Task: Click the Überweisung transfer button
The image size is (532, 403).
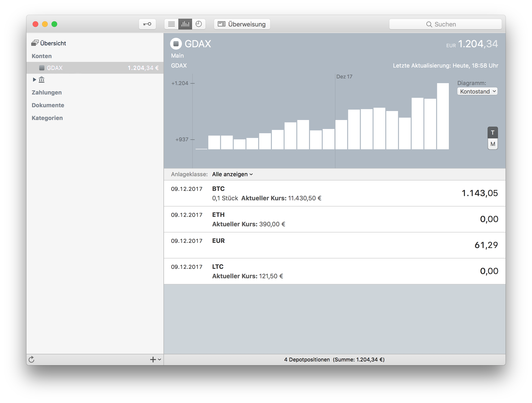Action: point(242,24)
